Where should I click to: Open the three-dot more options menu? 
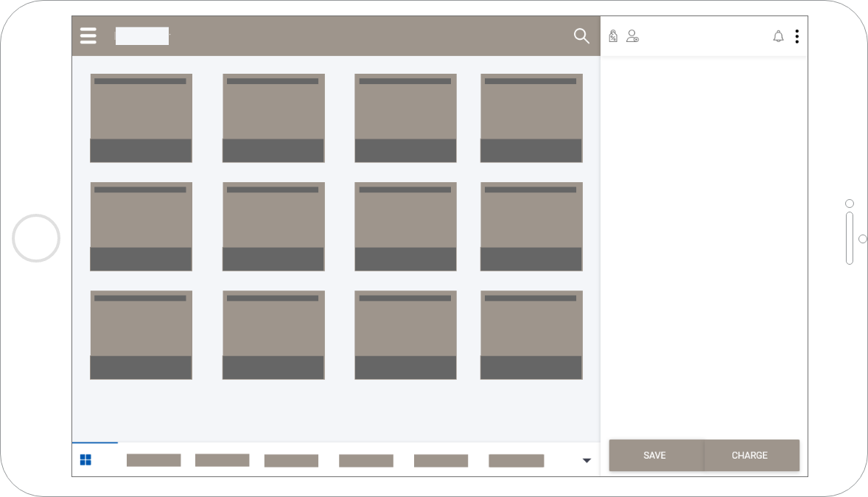pyautogui.click(x=797, y=36)
